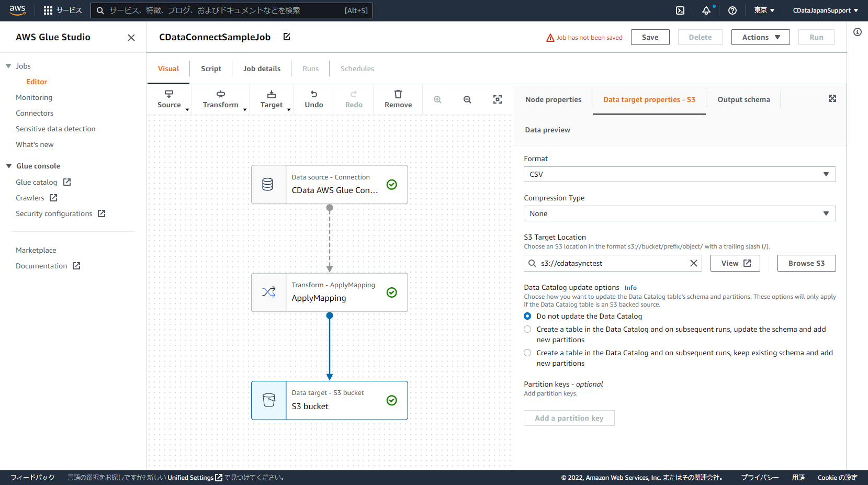Zoom out on the job canvas
This screenshot has width=868, height=485.
point(467,99)
